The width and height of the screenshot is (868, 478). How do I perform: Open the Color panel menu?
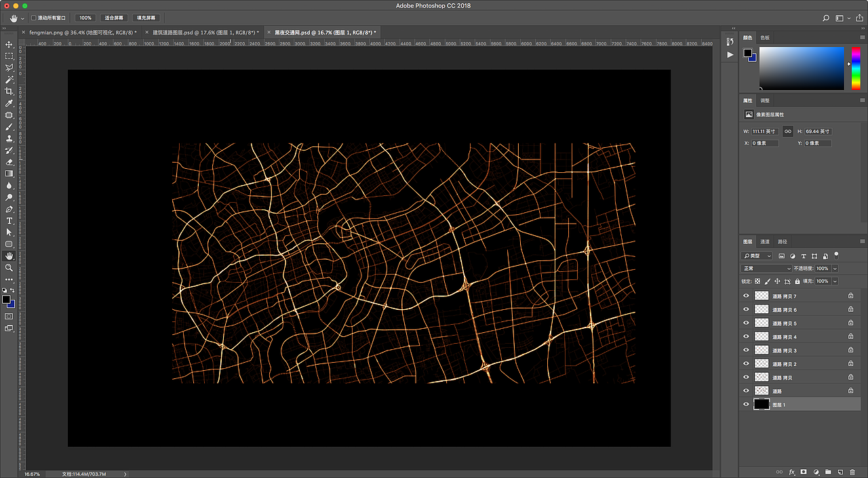click(x=862, y=38)
